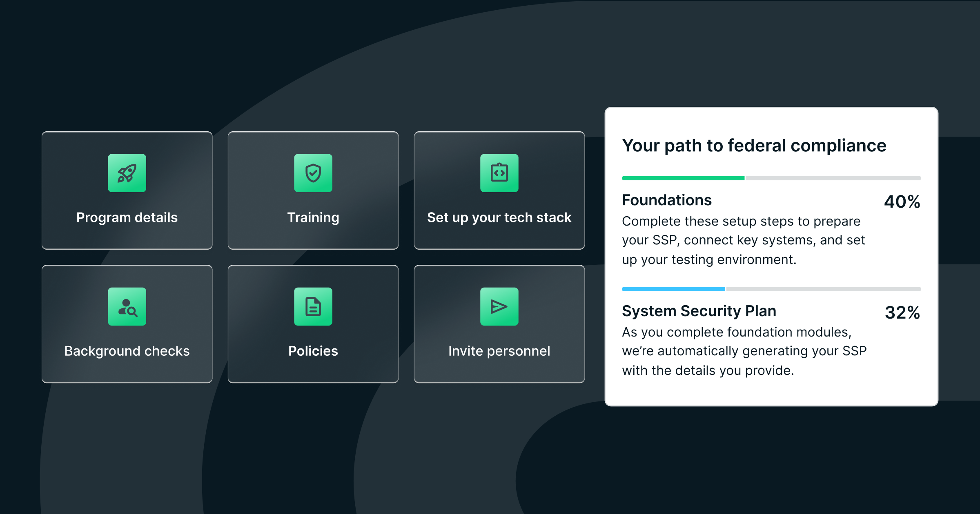The height and width of the screenshot is (514, 980).
Task: Select the Set up your tech stack label
Action: pos(499,217)
